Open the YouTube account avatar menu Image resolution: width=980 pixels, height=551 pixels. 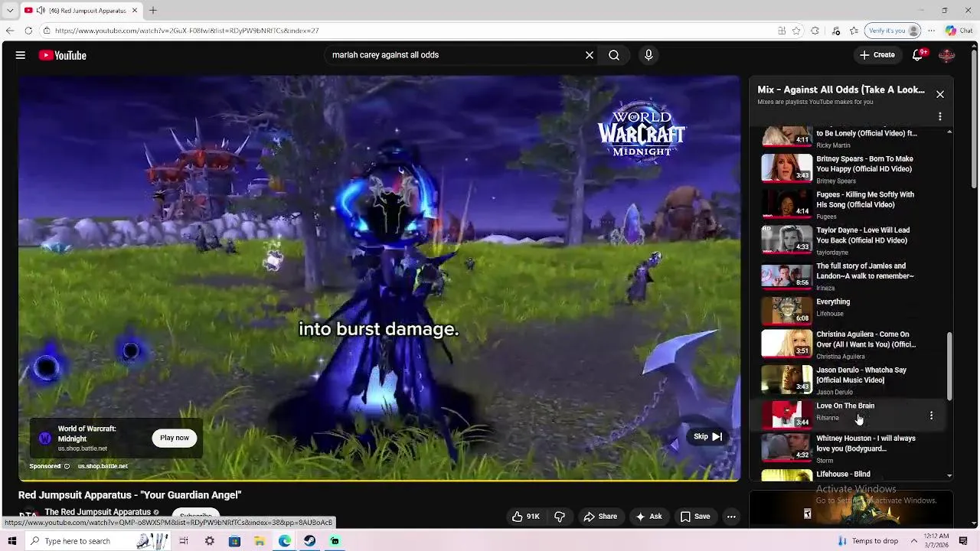[946, 55]
